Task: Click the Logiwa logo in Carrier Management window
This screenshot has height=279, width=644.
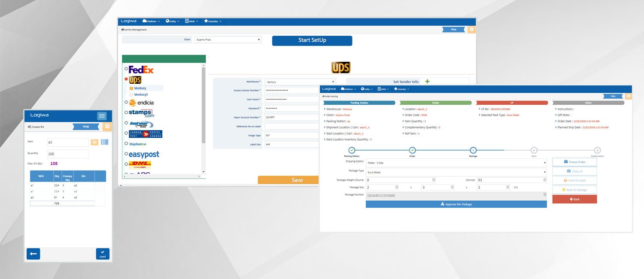Action: (128, 21)
